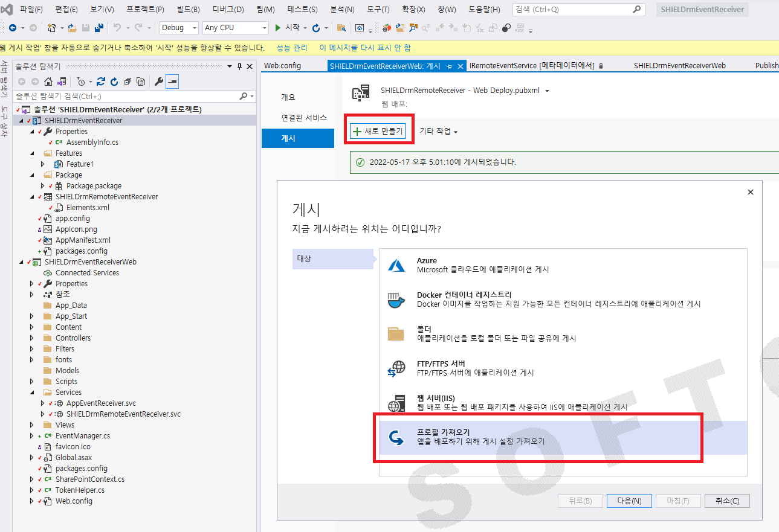Select 프로필 가져오기 publish target
The image size is (779, 532).
pos(563,437)
